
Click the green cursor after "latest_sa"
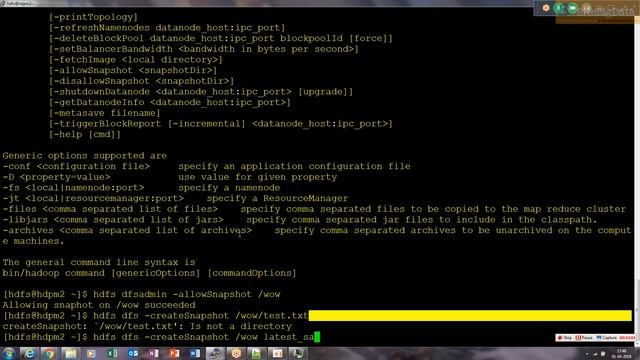point(317,337)
